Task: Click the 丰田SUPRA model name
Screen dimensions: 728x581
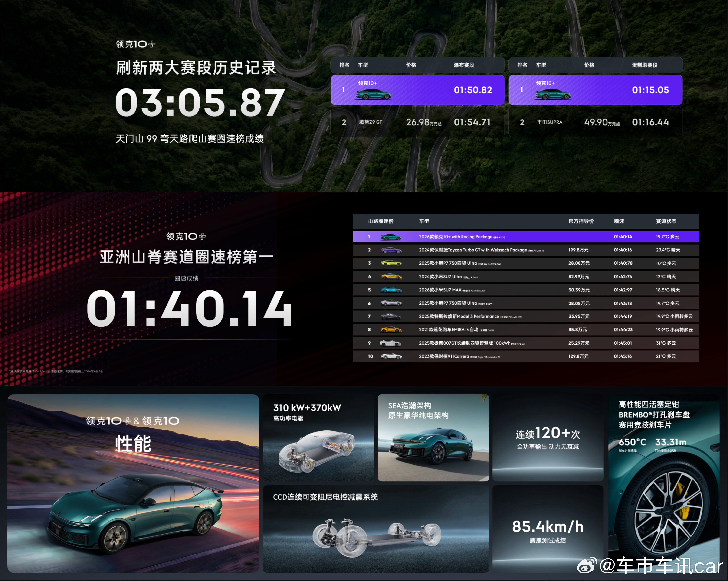Action: click(550, 122)
